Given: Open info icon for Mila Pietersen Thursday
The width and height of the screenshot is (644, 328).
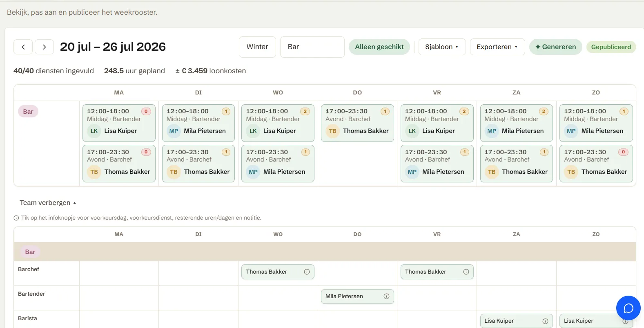Looking at the screenshot, I should pos(386,297).
